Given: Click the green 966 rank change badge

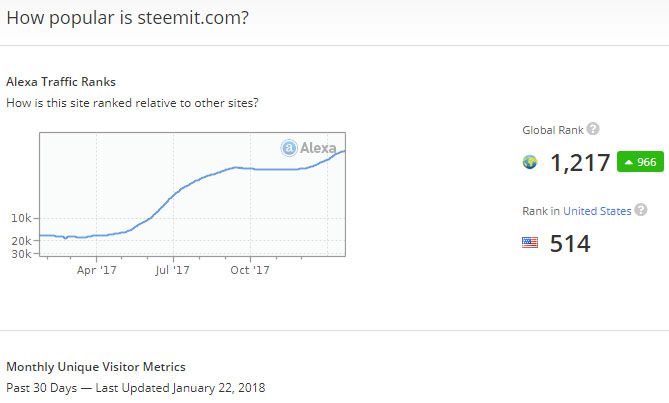Looking at the screenshot, I should pyautogui.click(x=640, y=162).
